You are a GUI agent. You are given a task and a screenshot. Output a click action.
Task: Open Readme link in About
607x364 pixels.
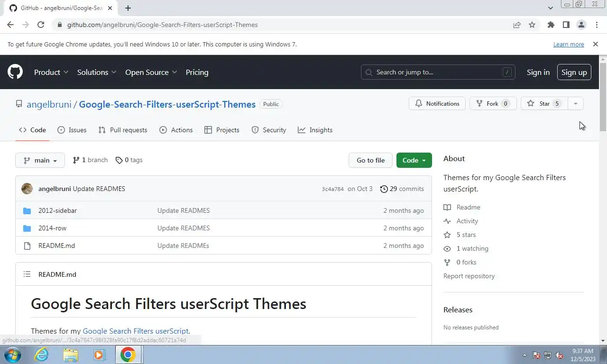(x=462, y=207)
